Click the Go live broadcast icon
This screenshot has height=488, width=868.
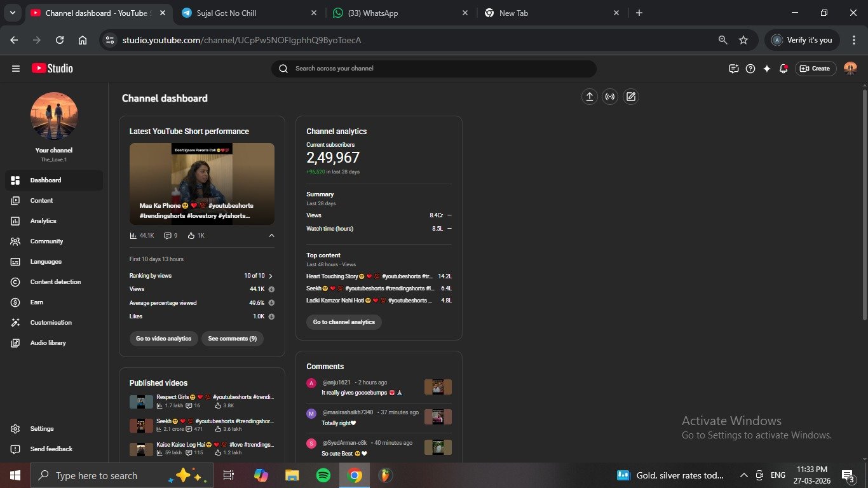[610, 97]
